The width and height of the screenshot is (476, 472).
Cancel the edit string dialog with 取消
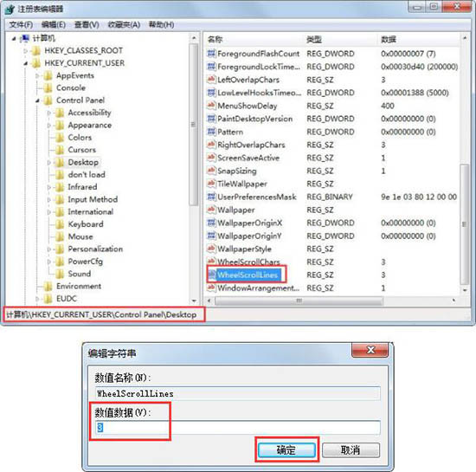tap(351, 449)
